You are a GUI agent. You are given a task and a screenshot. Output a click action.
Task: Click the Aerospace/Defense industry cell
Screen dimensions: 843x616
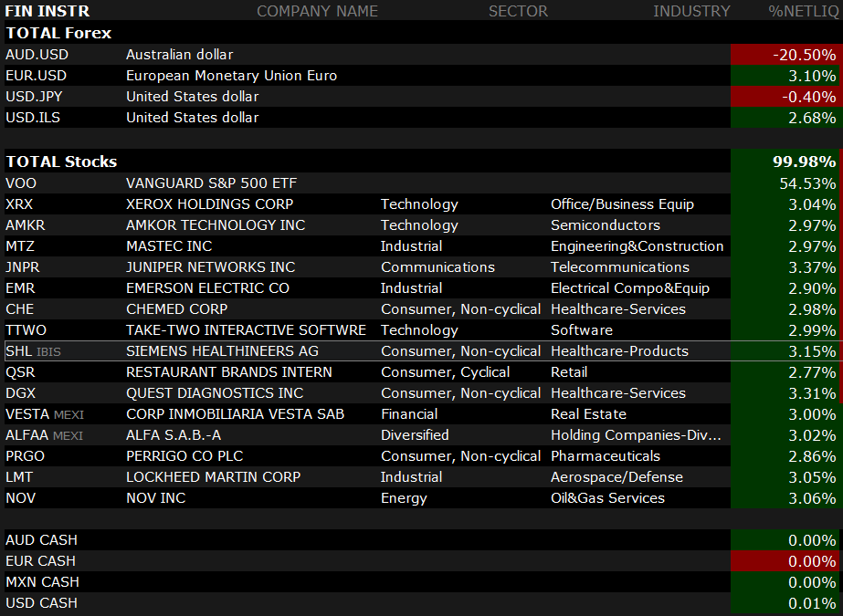click(616, 476)
